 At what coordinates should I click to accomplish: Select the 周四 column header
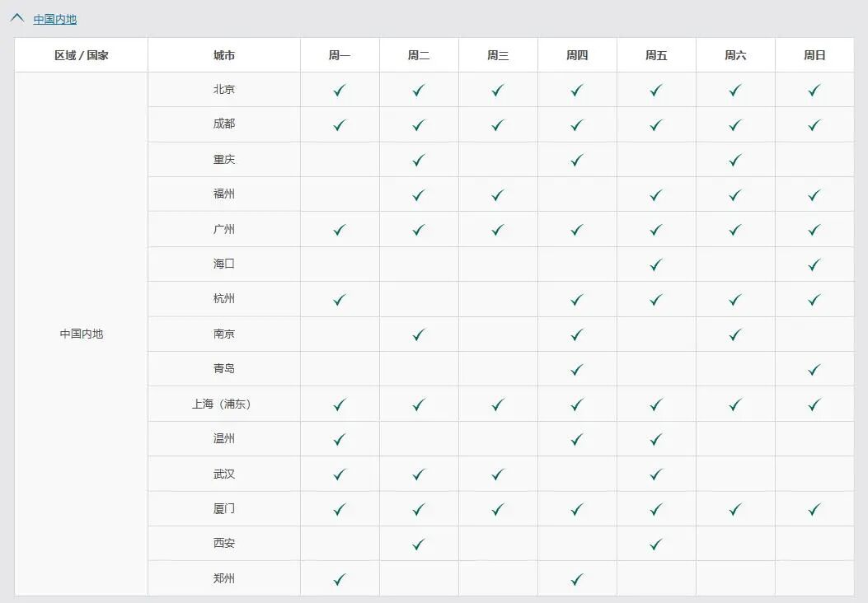(577, 55)
